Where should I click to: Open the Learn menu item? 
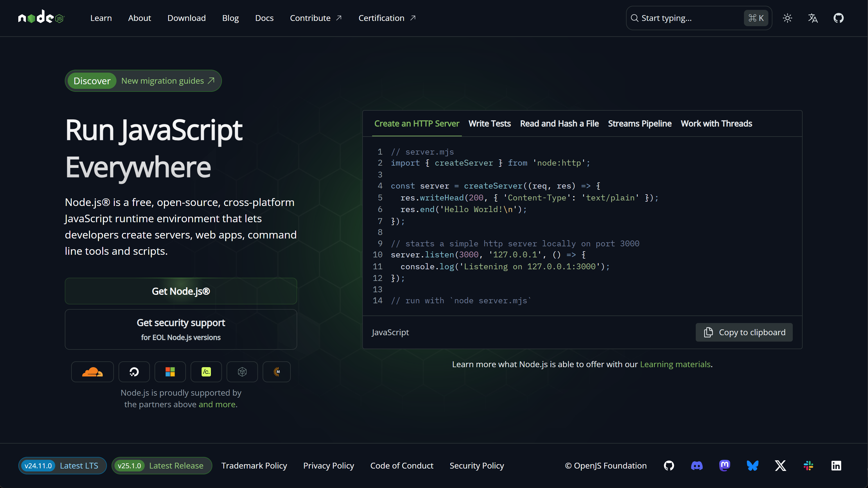[101, 18]
